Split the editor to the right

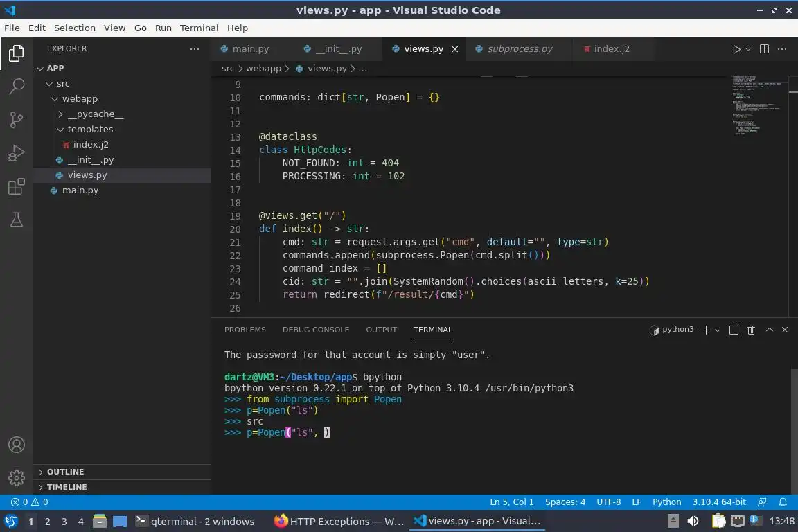click(x=765, y=49)
